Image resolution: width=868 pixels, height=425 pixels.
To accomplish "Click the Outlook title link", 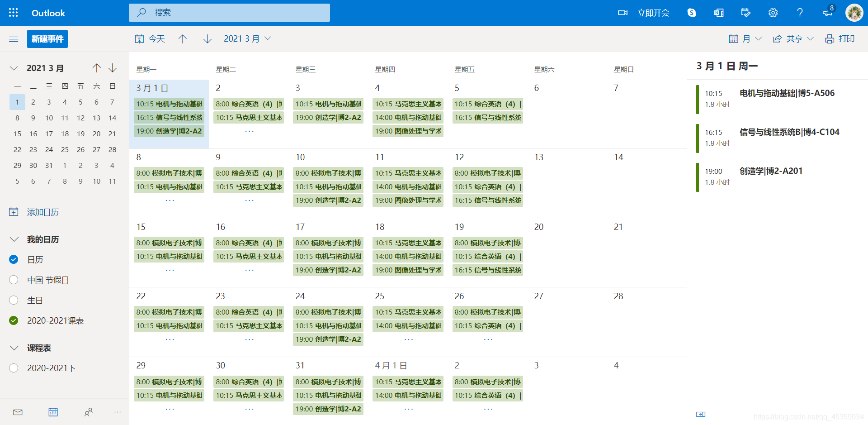I will click(x=48, y=13).
